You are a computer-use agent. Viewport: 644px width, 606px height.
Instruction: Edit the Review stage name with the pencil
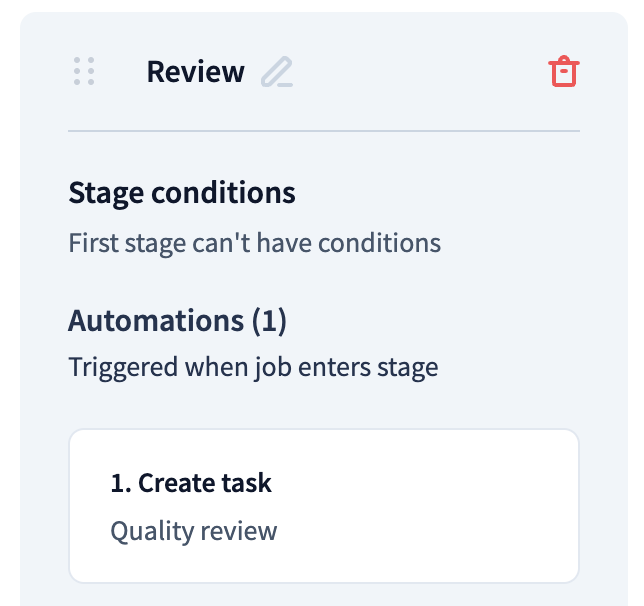[x=276, y=72]
